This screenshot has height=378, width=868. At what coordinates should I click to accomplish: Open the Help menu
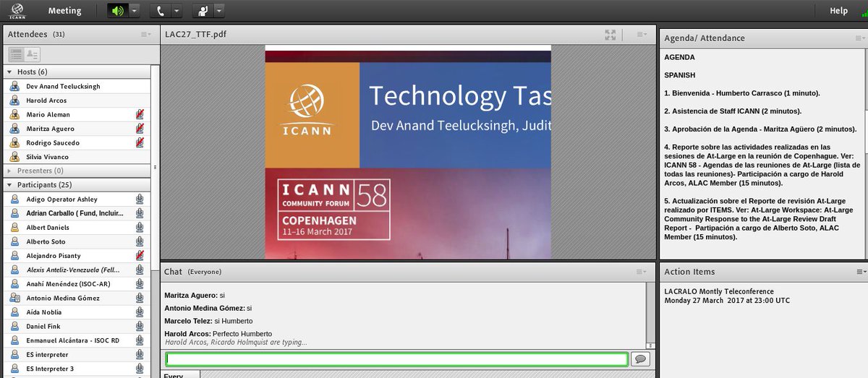[x=838, y=11]
